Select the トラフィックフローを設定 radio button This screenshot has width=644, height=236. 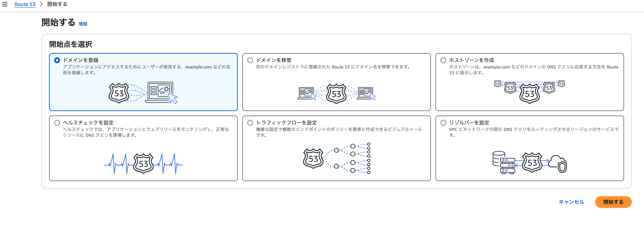pos(250,123)
